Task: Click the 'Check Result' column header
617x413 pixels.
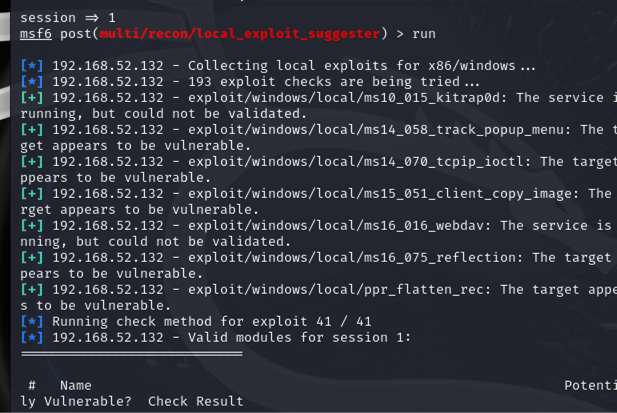Action: [196, 401]
